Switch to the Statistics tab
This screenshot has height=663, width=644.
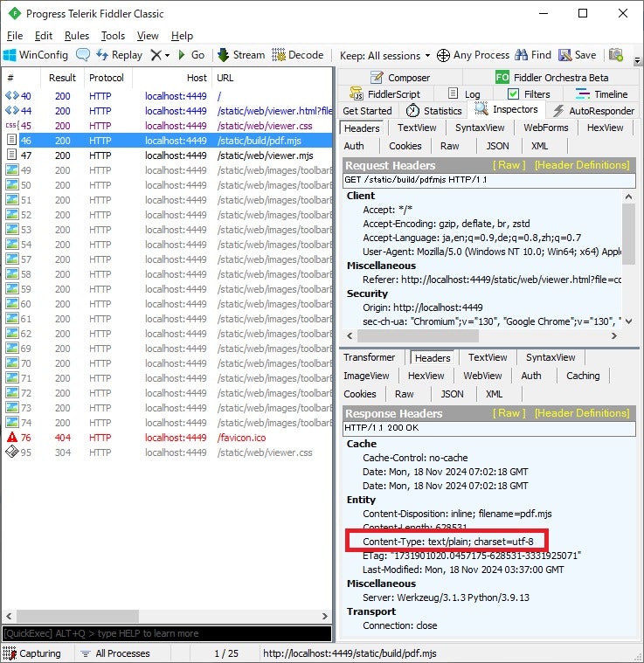coord(433,111)
